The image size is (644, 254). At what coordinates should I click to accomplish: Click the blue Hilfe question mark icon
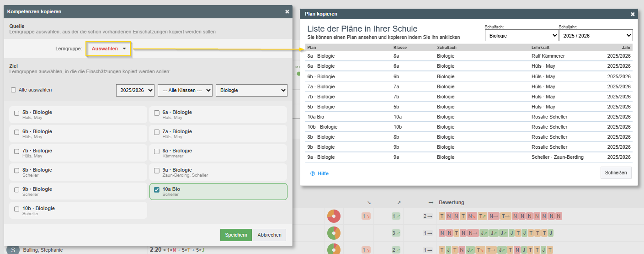point(313,174)
